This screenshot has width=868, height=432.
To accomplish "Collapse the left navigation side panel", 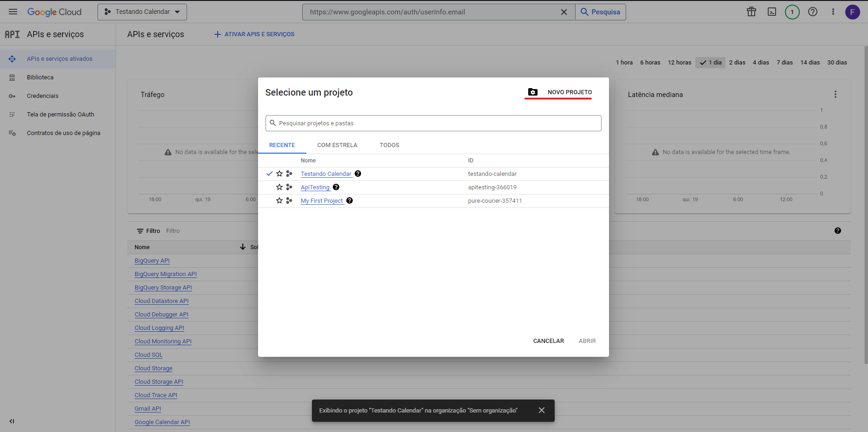I will point(12,421).
